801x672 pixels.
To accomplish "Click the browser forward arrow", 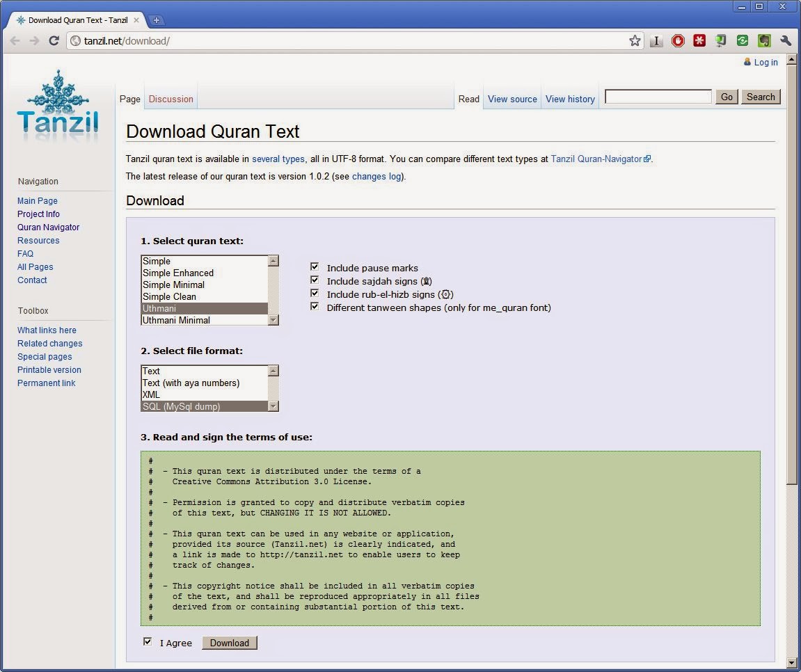I will (x=34, y=41).
